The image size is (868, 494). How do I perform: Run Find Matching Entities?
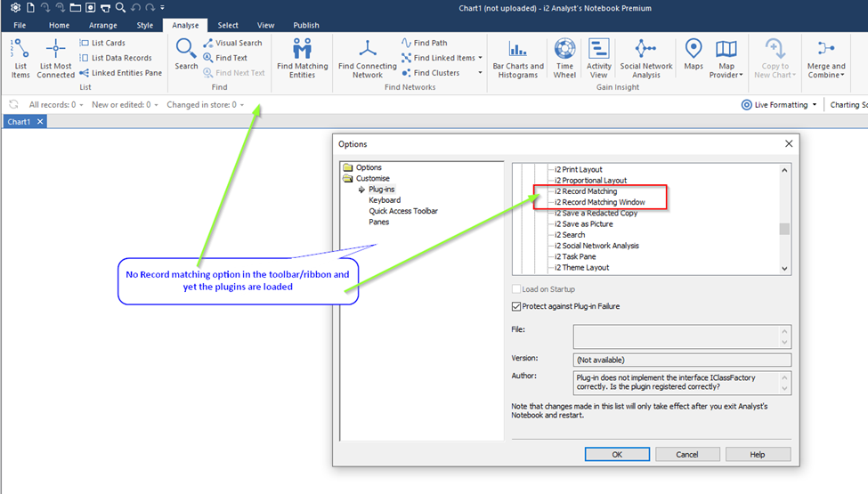pyautogui.click(x=303, y=58)
